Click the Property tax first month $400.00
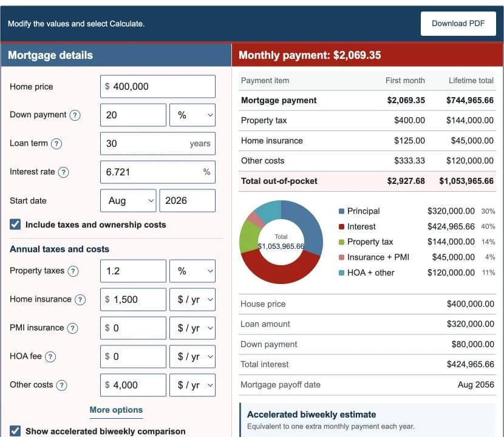Viewport: 504px width, 437px height. pyautogui.click(x=409, y=120)
